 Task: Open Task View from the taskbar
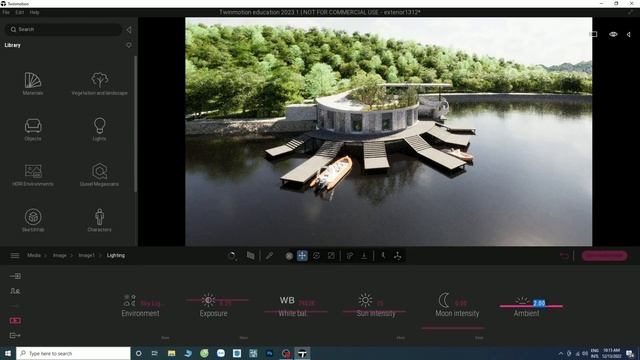tap(155, 353)
